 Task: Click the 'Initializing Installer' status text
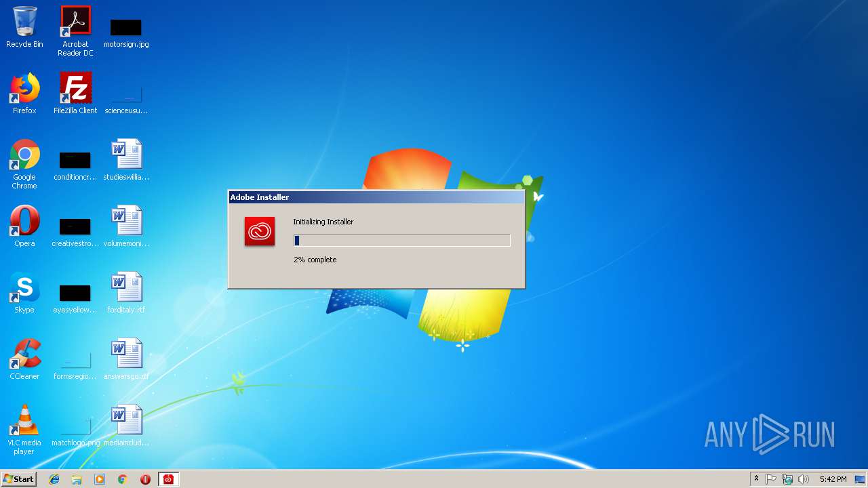click(323, 222)
